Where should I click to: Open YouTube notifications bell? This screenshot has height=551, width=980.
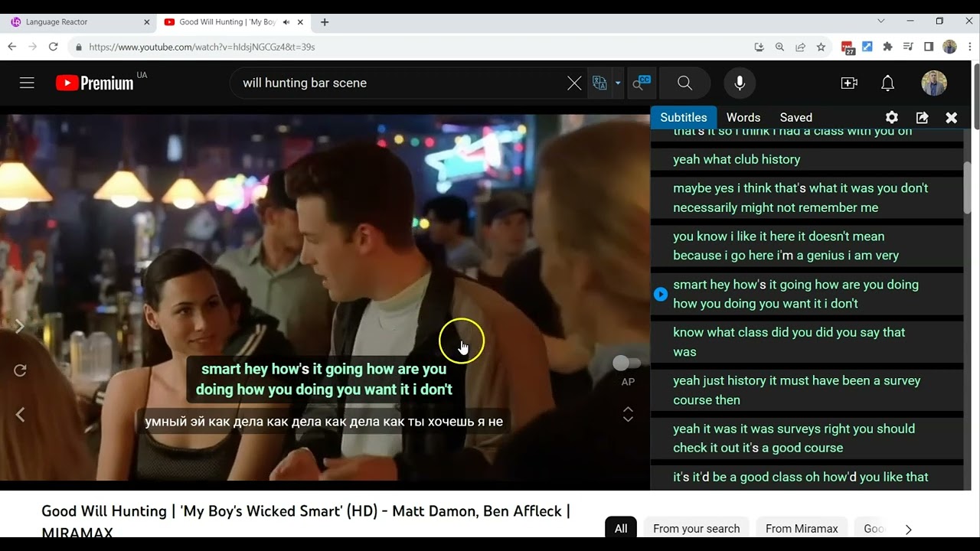tap(887, 83)
